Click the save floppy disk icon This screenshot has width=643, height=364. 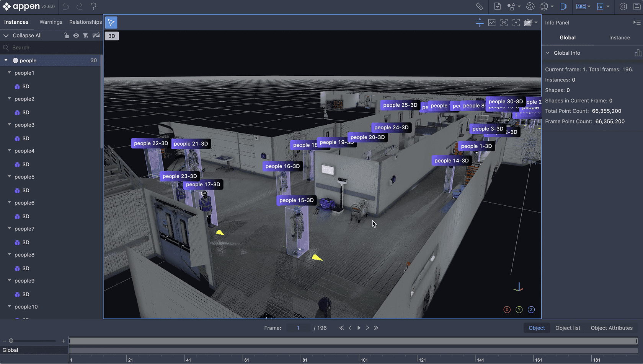tap(637, 6)
